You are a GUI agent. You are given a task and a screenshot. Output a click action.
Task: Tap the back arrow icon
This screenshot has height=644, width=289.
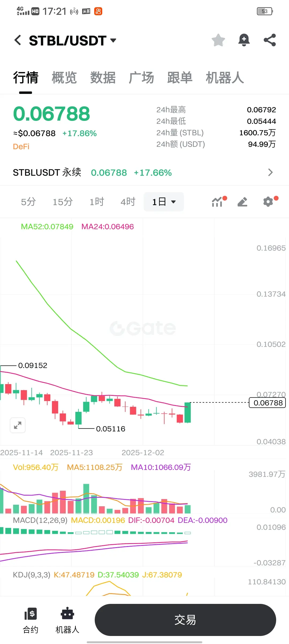click(x=18, y=40)
